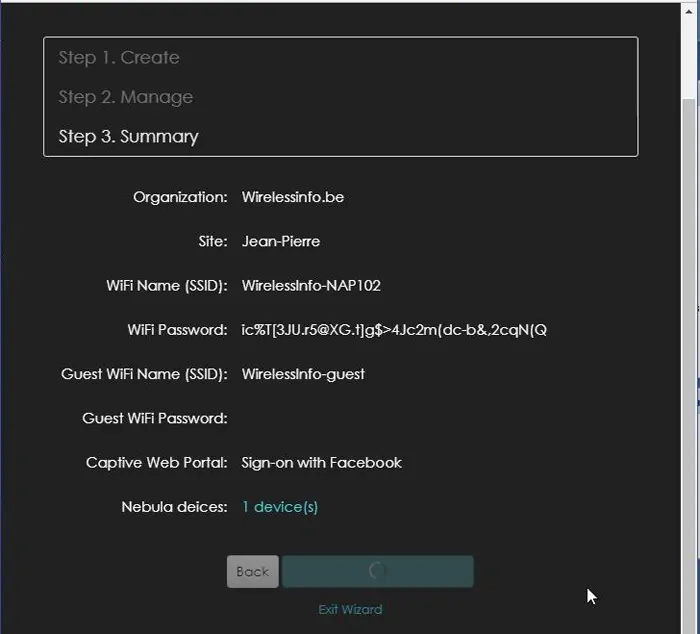The width and height of the screenshot is (700, 634).
Task: Click the Captive Web Portal label
Action: tap(156, 463)
